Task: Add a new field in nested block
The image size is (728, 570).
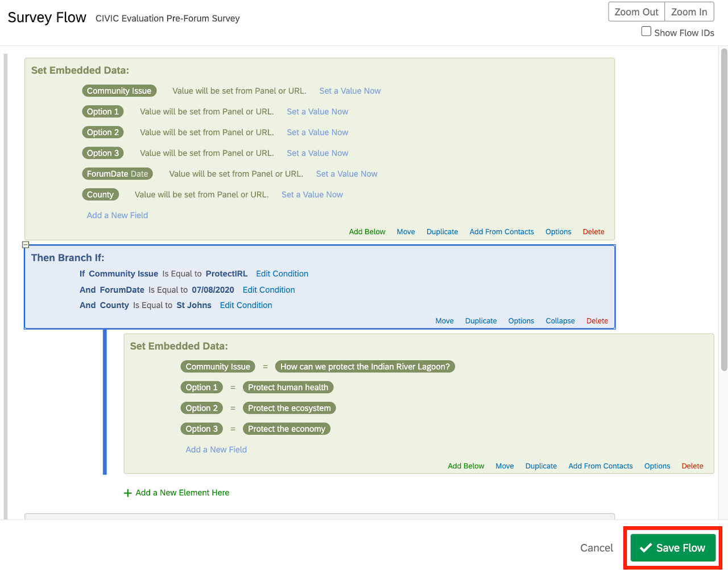Action: point(216,450)
